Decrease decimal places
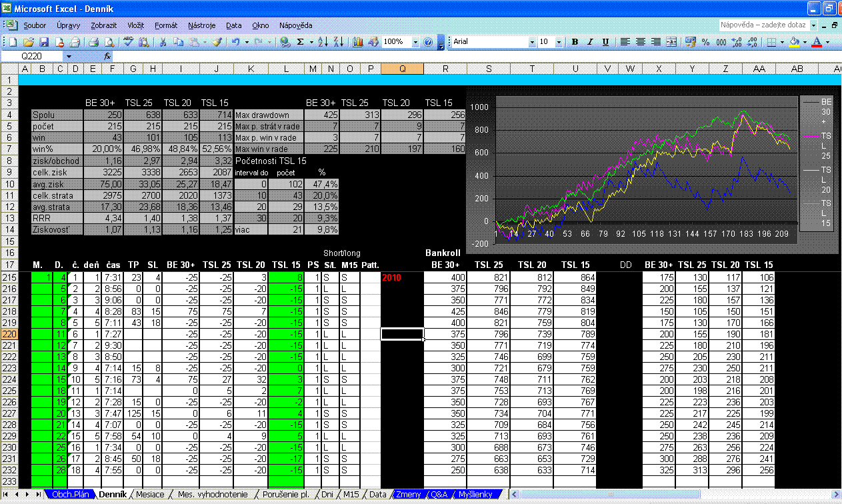Screen dimensions: 842x504 pyautogui.click(x=752, y=41)
